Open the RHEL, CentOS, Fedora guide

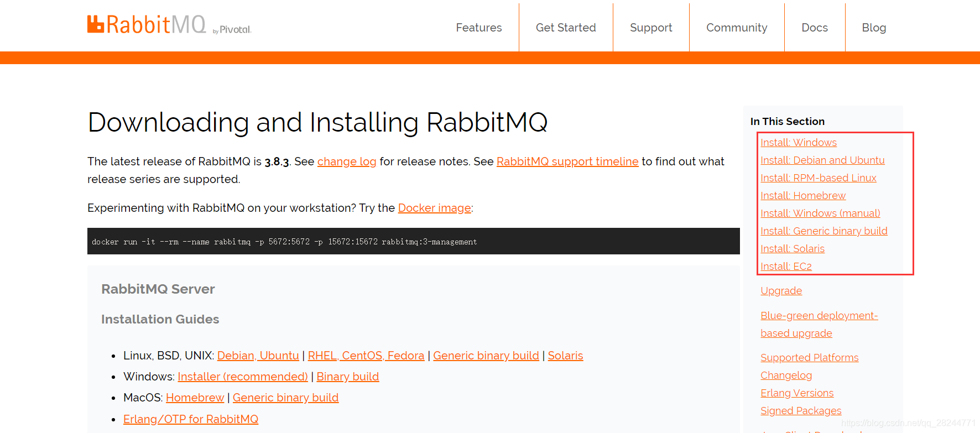point(366,356)
